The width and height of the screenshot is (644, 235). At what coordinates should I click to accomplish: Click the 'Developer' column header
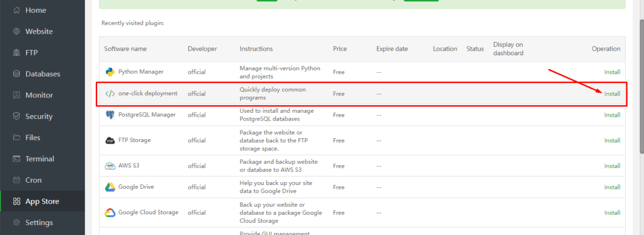click(203, 49)
